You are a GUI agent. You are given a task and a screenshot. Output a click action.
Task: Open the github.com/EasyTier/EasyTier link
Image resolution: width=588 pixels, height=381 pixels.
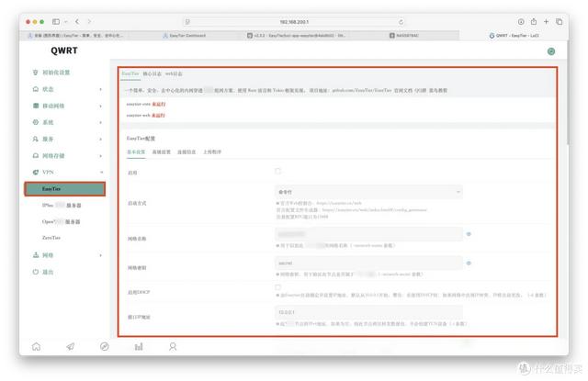[362, 90]
